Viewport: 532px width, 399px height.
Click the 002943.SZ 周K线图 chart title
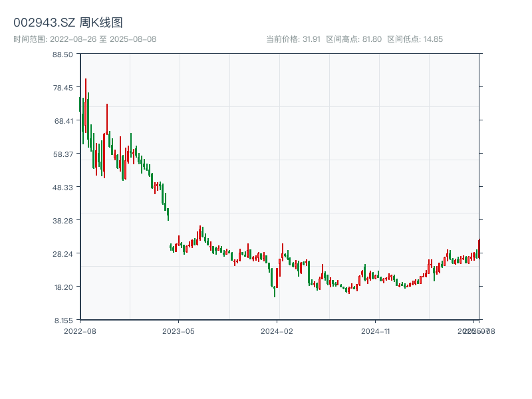click(x=68, y=23)
